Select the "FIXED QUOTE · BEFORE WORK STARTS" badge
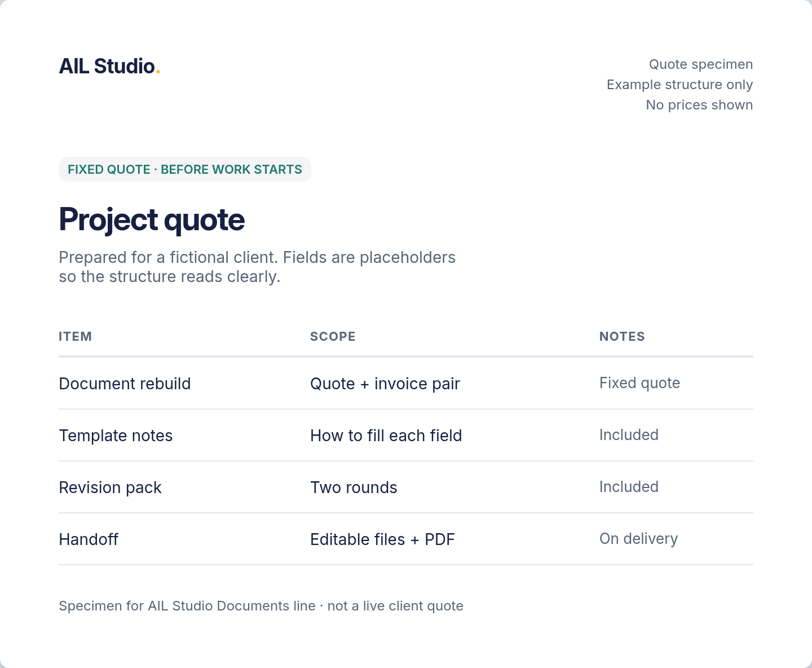 coord(185,169)
